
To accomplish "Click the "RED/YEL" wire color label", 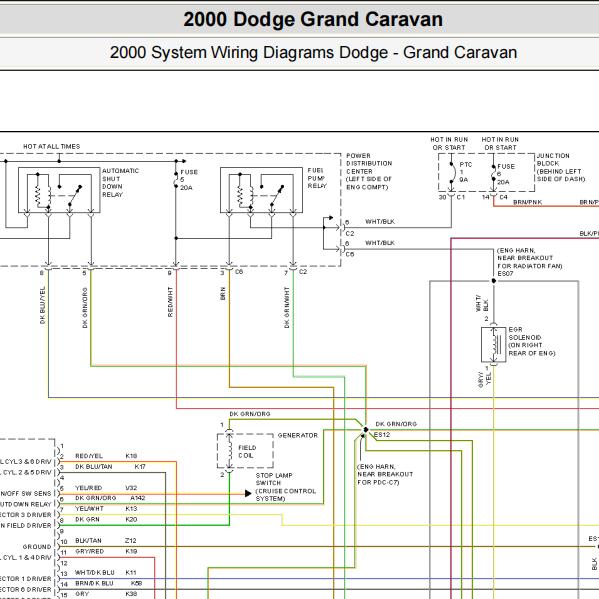I will point(89,456).
